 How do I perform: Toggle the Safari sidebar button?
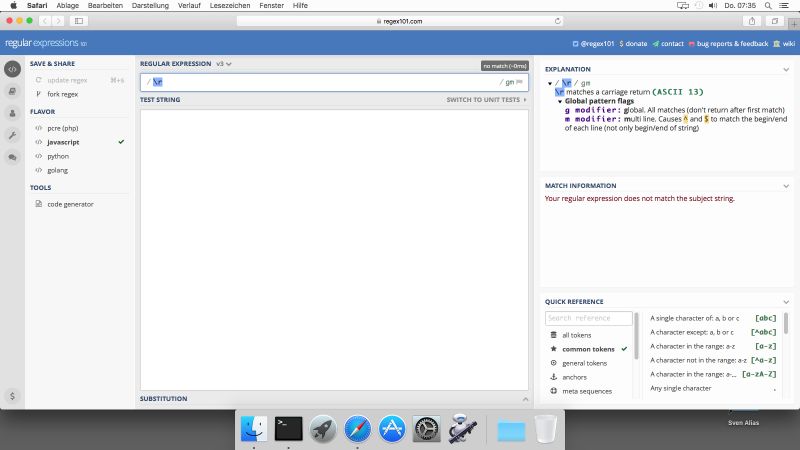[x=79, y=21]
